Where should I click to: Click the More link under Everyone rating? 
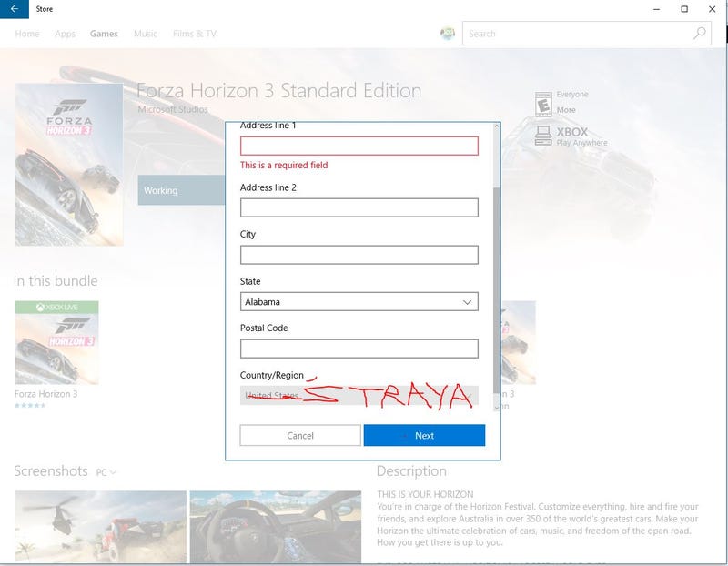pyautogui.click(x=566, y=110)
